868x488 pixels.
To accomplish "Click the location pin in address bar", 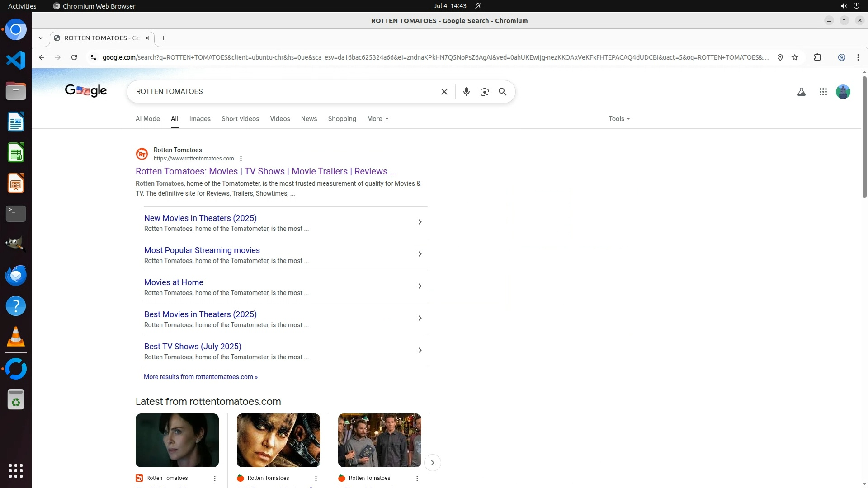I will [x=780, y=57].
